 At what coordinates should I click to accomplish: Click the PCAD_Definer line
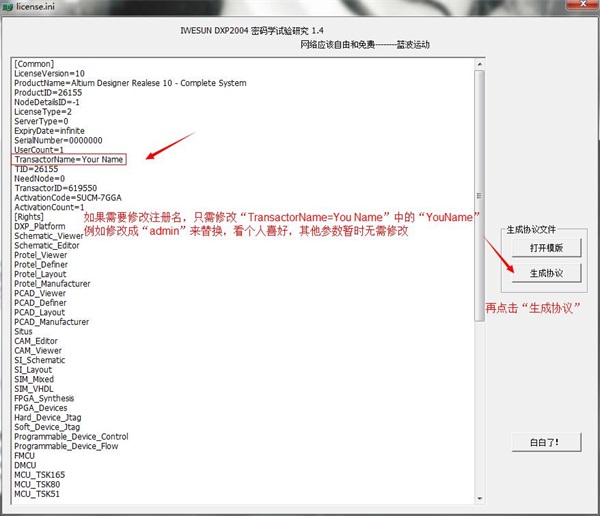pos(40,303)
